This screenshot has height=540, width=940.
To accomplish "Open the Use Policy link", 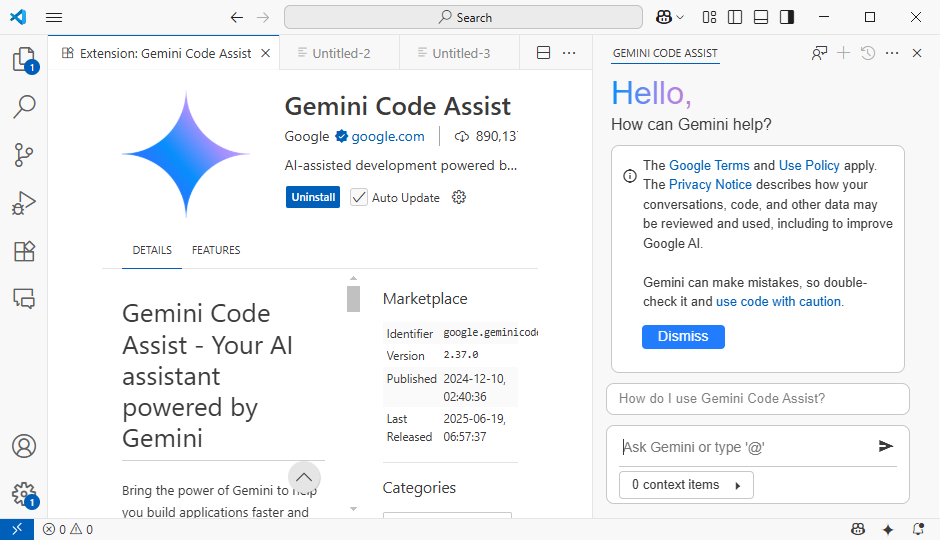I will coord(809,165).
